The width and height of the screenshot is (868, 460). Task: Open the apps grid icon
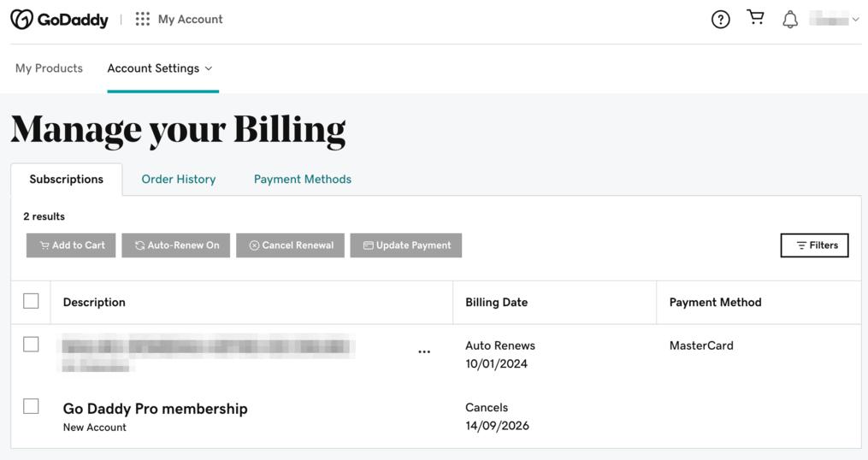coord(142,20)
